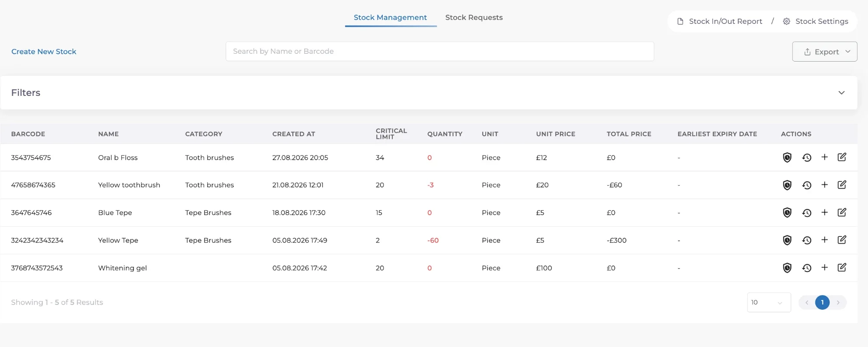Screen dimensions: 868x347
Task: View Whitening gel stock history
Action: coord(807,268)
